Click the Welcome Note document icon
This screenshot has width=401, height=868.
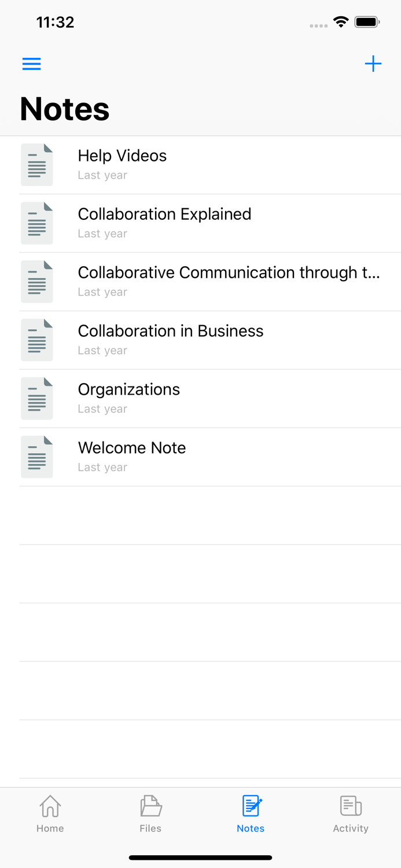pyautogui.click(x=37, y=457)
